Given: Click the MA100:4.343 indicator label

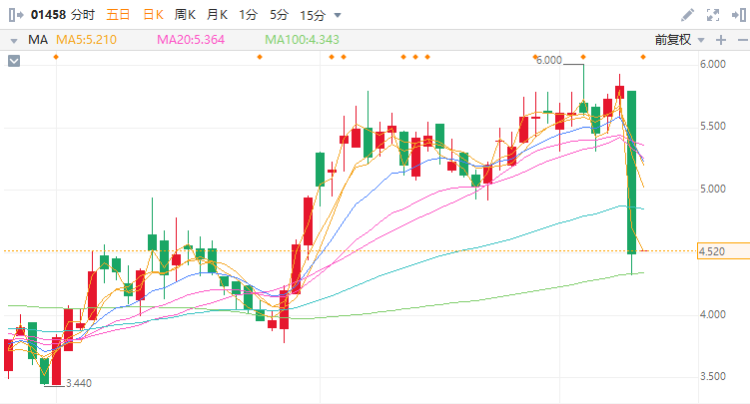Looking at the screenshot, I should point(302,40).
